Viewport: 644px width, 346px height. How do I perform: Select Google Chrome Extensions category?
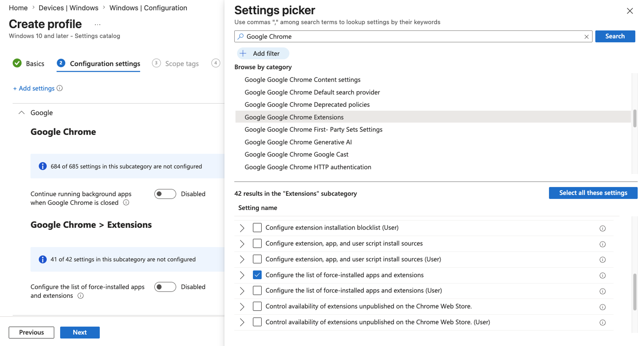[x=433, y=117]
